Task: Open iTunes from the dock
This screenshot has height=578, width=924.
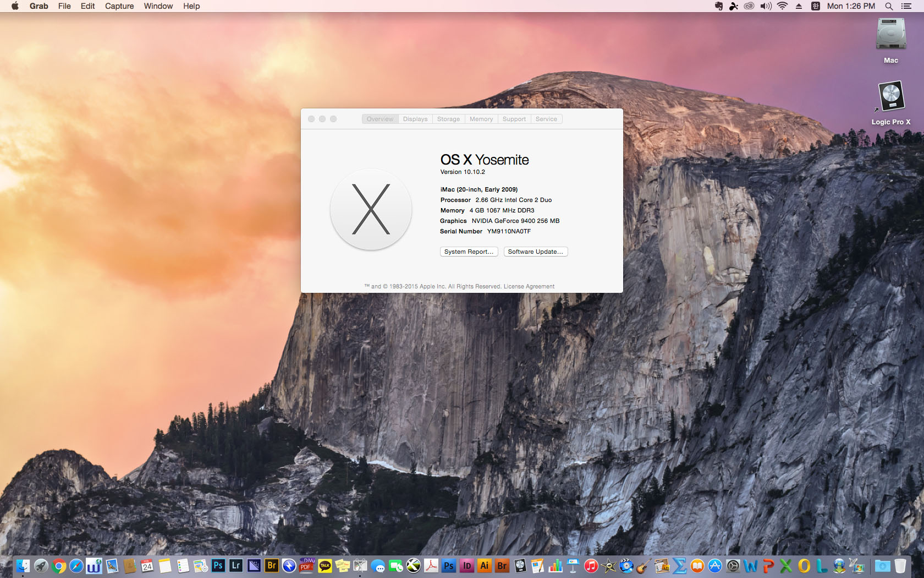Action: [591, 566]
